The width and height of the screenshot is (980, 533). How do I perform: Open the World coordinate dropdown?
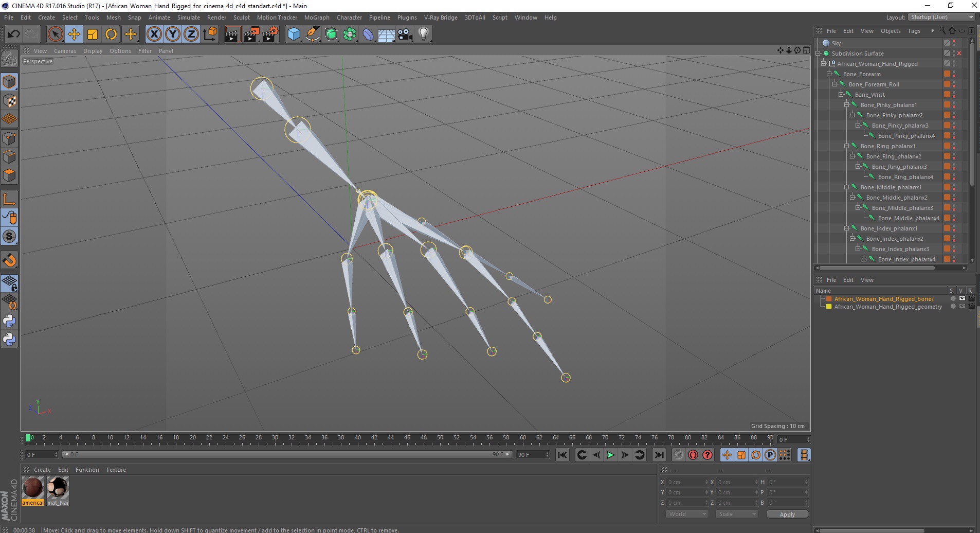tap(687, 514)
